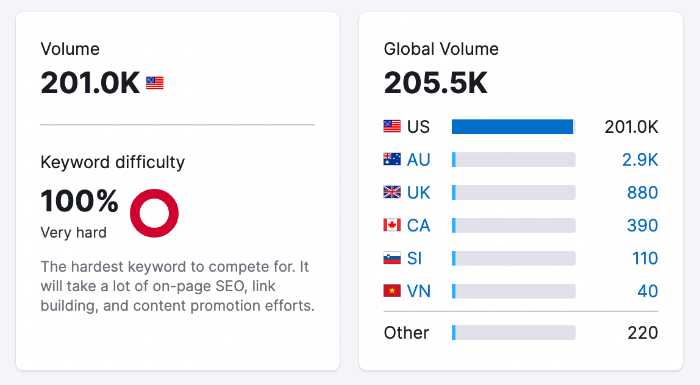
Task: Open the VN country link
Action: (419, 291)
